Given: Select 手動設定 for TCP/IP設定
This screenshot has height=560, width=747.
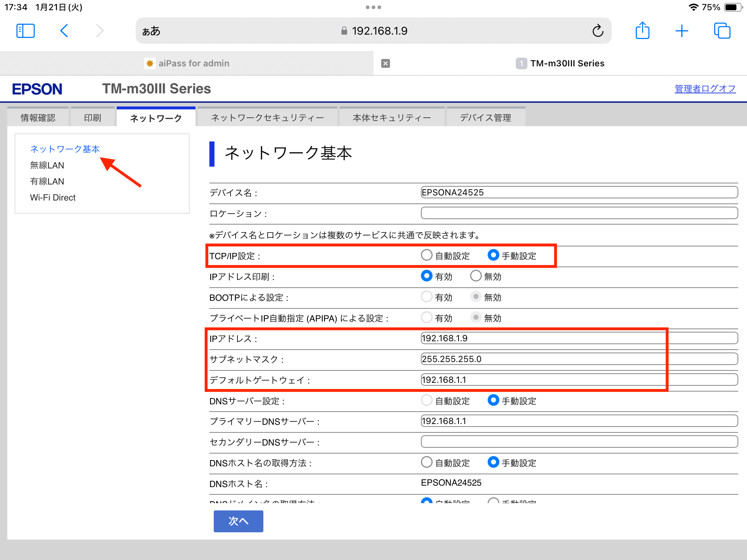Looking at the screenshot, I should tap(493, 255).
